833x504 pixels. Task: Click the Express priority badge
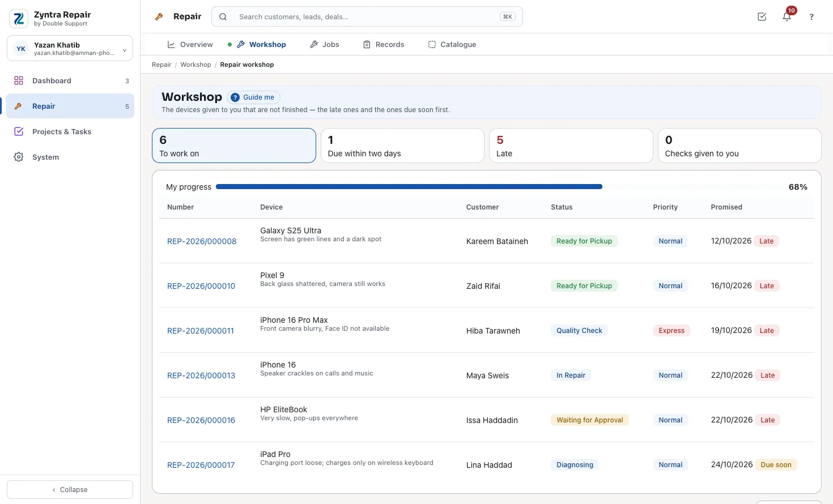pyautogui.click(x=671, y=331)
